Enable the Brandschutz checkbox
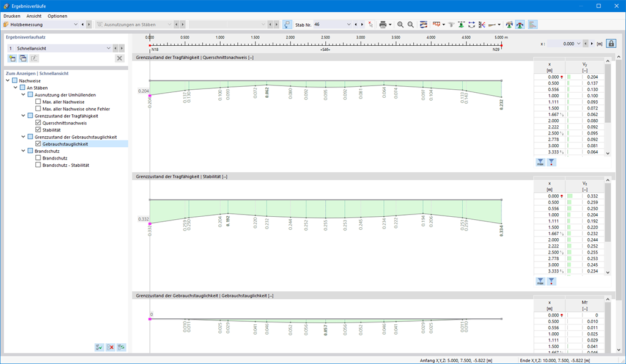The width and height of the screenshot is (626, 364). pos(39,158)
